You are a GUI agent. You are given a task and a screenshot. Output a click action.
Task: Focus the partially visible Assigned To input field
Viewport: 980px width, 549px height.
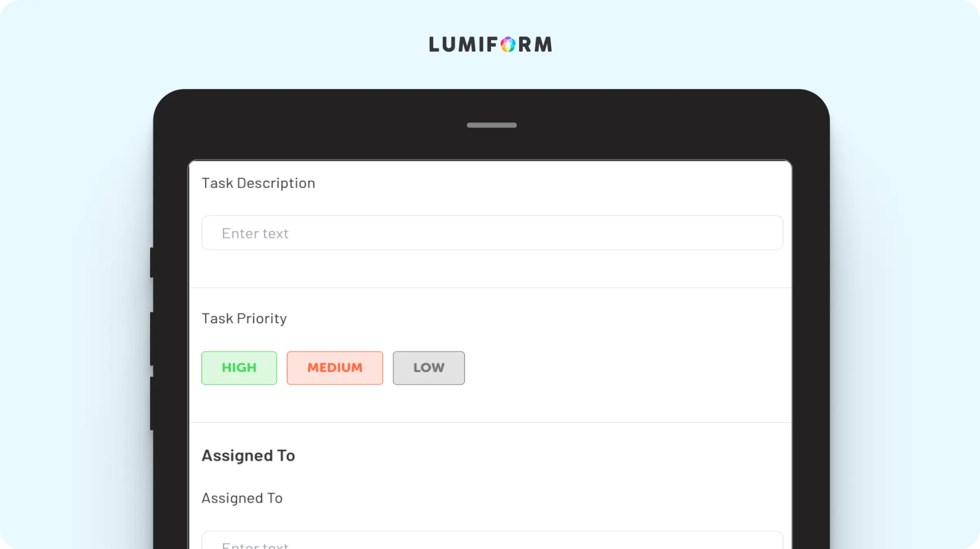click(x=491, y=541)
